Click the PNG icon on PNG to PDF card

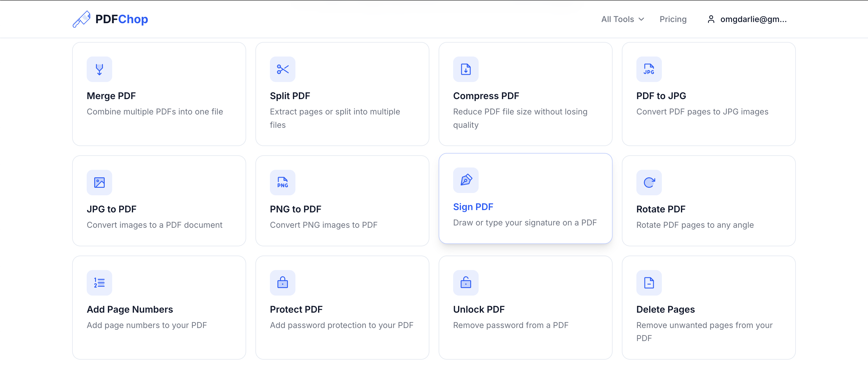click(x=283, y=183)
